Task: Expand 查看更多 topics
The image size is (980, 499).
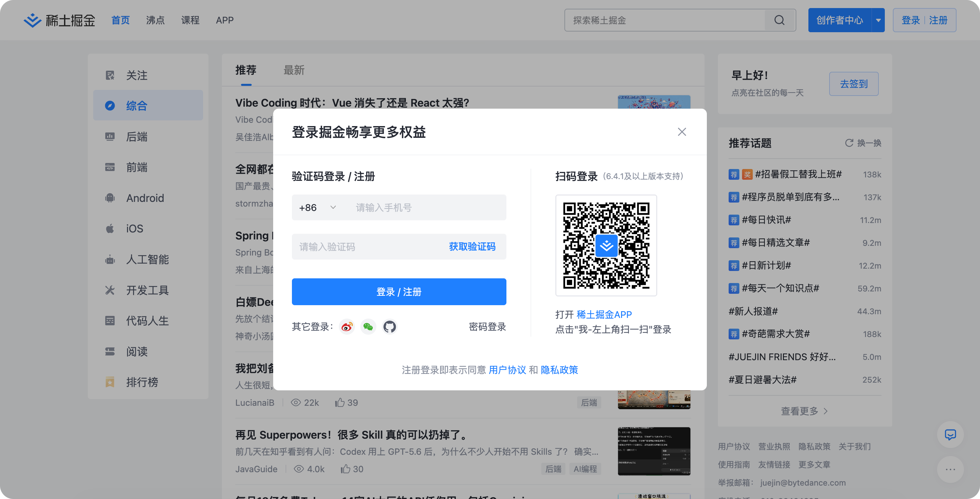Action: pyautogui.click(x=805, y=411)
